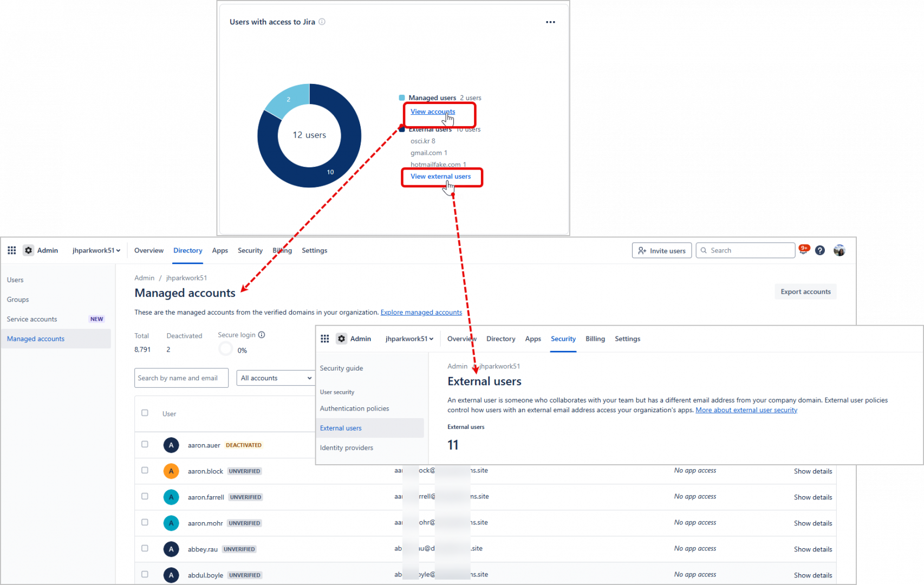Image resolution: width=924 pixels, height=585 pixels.
Task: Open Directory tab in External users window
Action: point(500,339)
